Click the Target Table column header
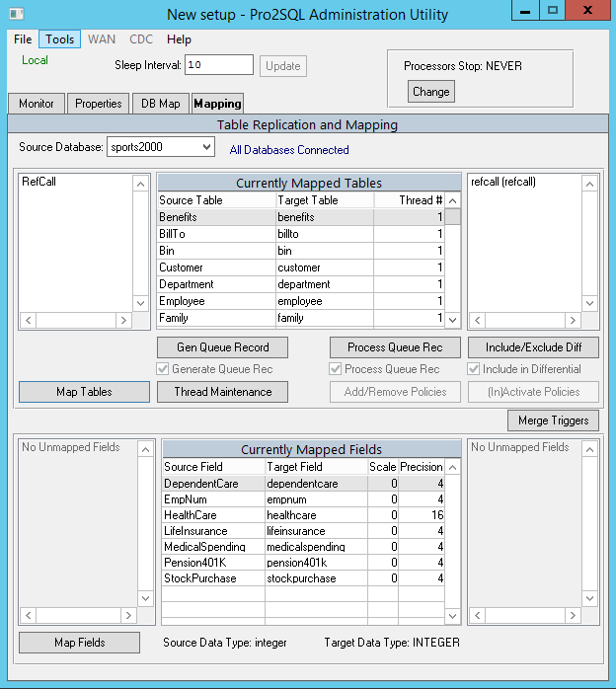 [325, 200]
